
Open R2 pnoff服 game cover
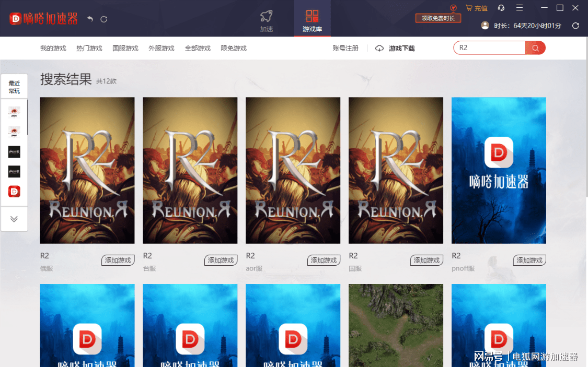[x=499, y=170]
